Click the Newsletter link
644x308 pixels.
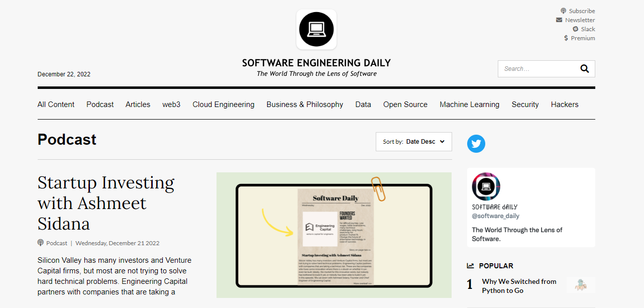pyautogui.click(x=580, y=20)
